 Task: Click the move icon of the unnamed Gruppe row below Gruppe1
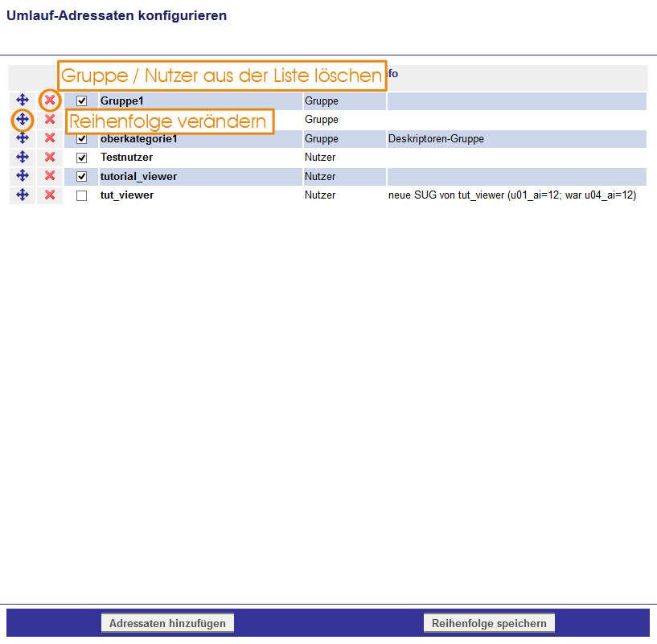click(x=23, y=120)
